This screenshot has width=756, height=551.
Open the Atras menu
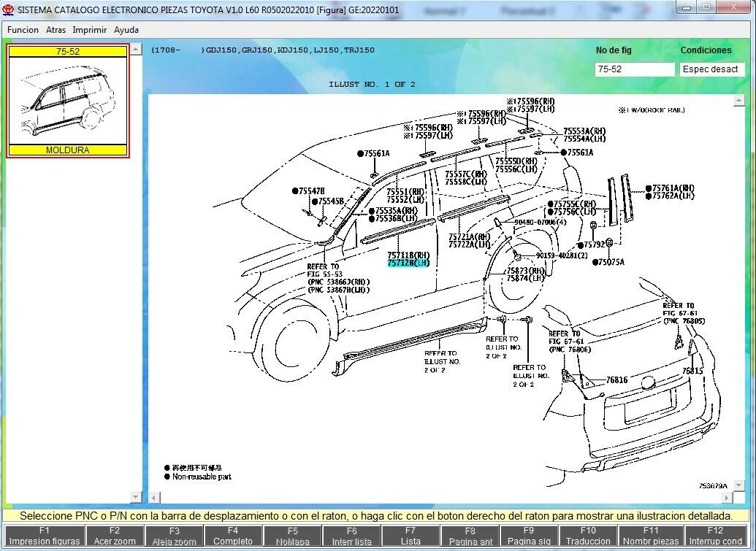pos(56,30)
